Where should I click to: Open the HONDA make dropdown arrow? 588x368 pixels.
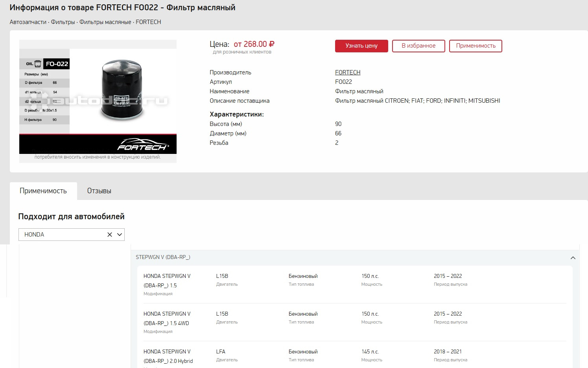120,235
